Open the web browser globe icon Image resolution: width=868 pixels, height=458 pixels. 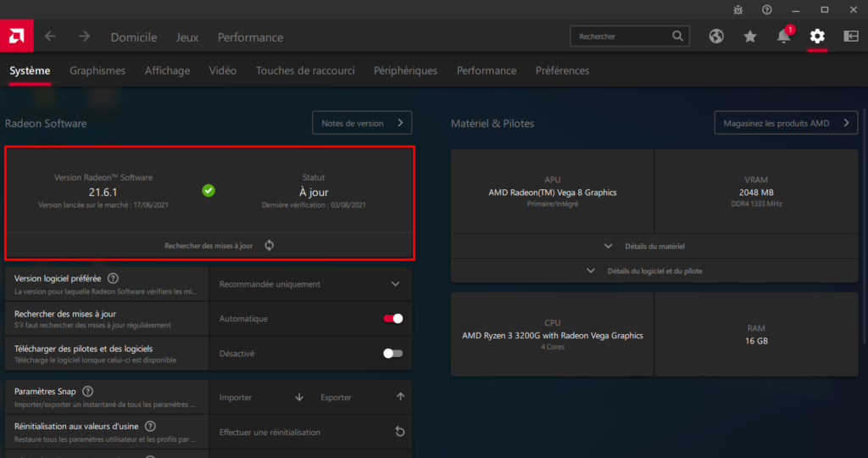[x=716, y=36]
